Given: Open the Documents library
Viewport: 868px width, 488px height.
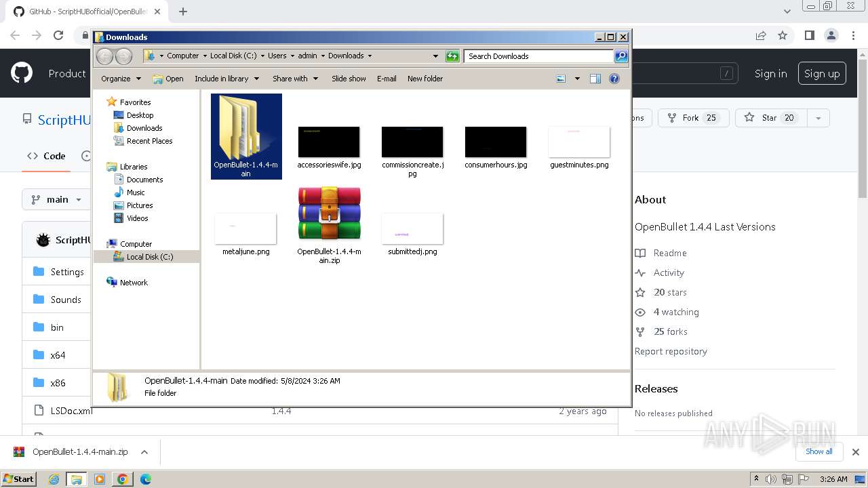Looking at the screenshot, I should pos(144,180).
